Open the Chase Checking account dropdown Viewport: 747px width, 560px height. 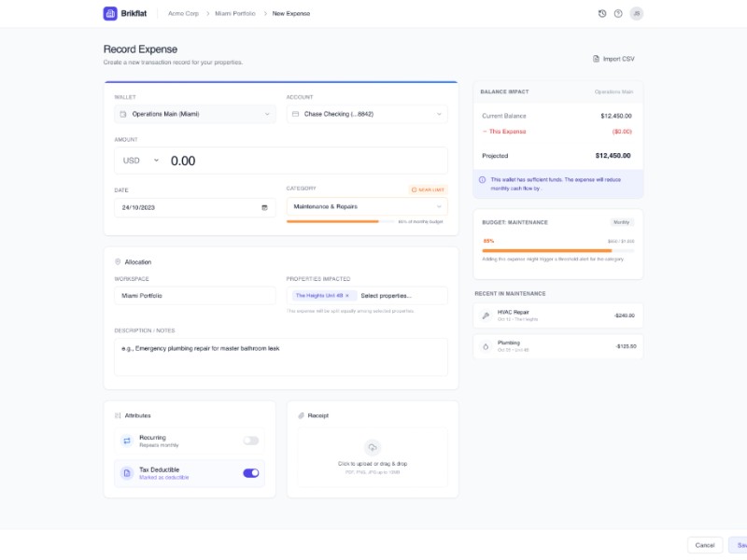(366, 114)
